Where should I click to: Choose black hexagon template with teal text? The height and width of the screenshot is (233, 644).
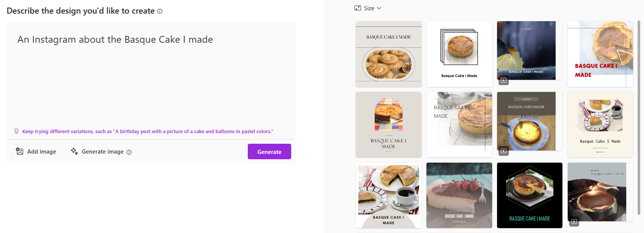tap(530, 195)
